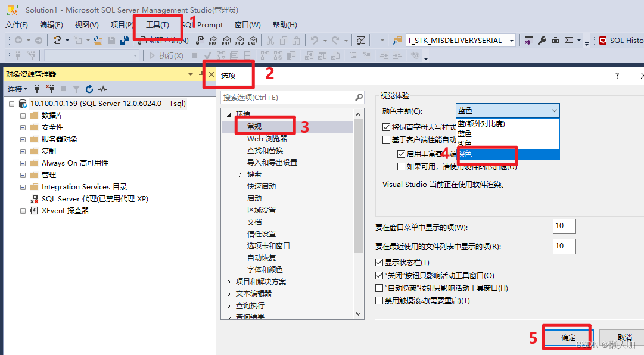Expand the 数据库 node

[23, 116]
